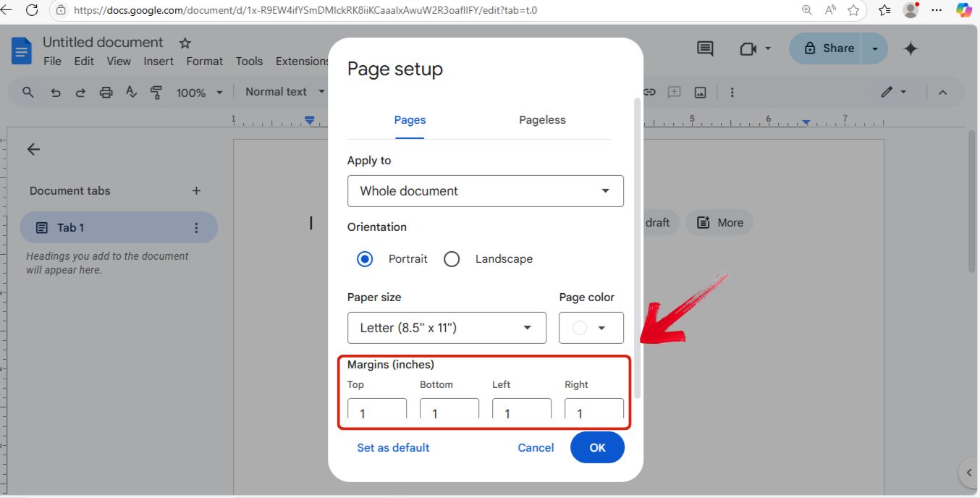Screen dimensions: 980x498
Task: Open the Paper size dropdown
Action: pos(447,328)
